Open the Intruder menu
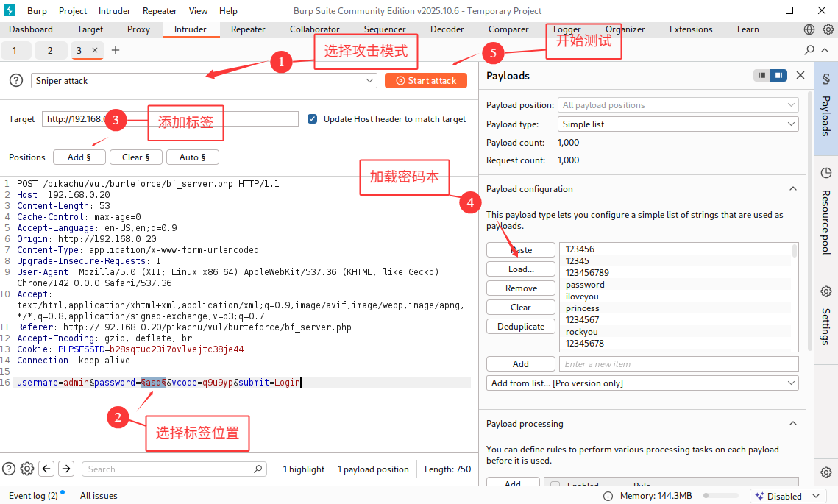Image resolution: width=838 pixels, height=504 pixels. (x=114, y=11)
